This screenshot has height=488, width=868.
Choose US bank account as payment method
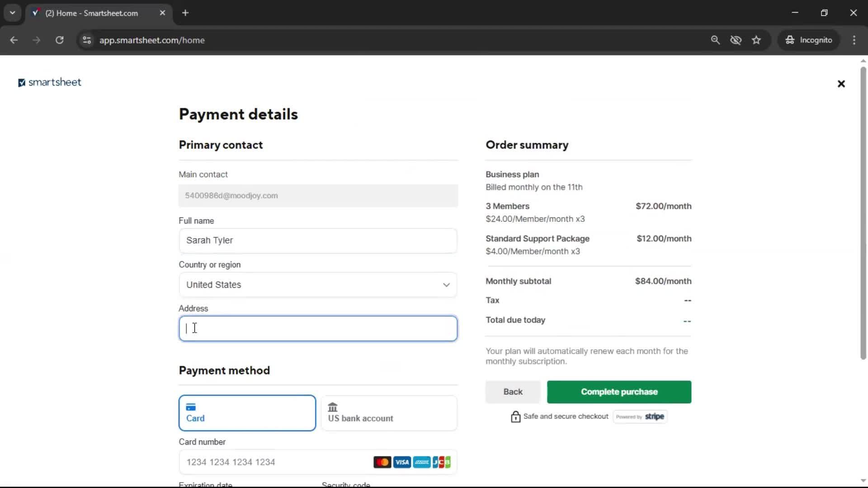[x=389, y=413]
